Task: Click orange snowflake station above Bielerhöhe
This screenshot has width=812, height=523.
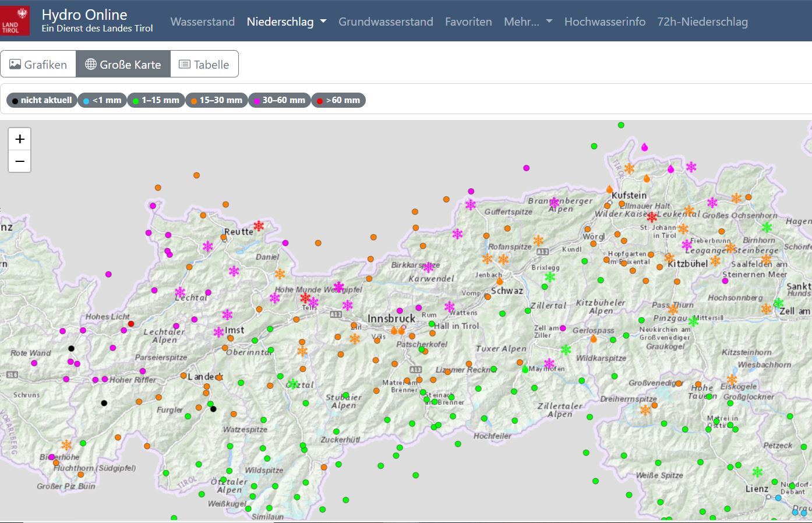Action: coord(66,445)
